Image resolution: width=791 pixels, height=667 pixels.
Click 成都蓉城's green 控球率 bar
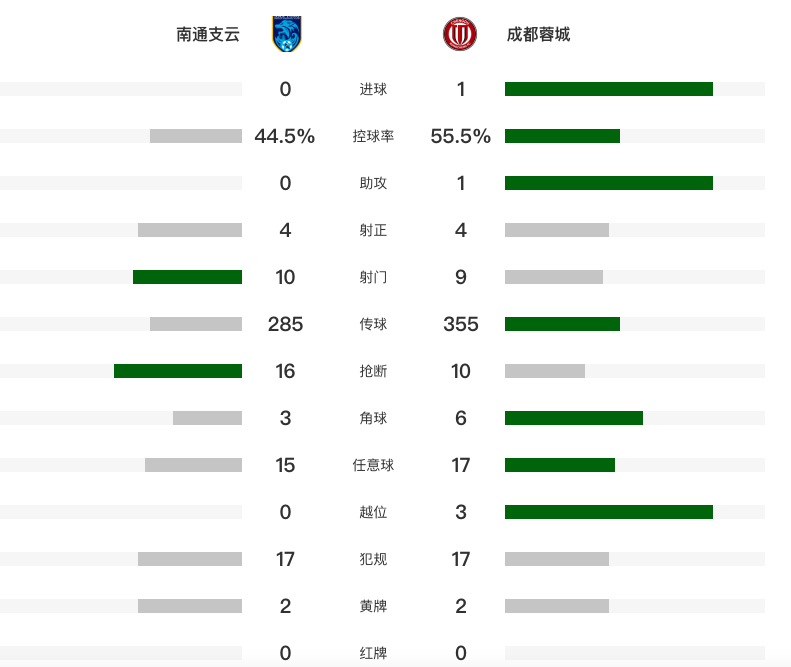tap(562, 136)
